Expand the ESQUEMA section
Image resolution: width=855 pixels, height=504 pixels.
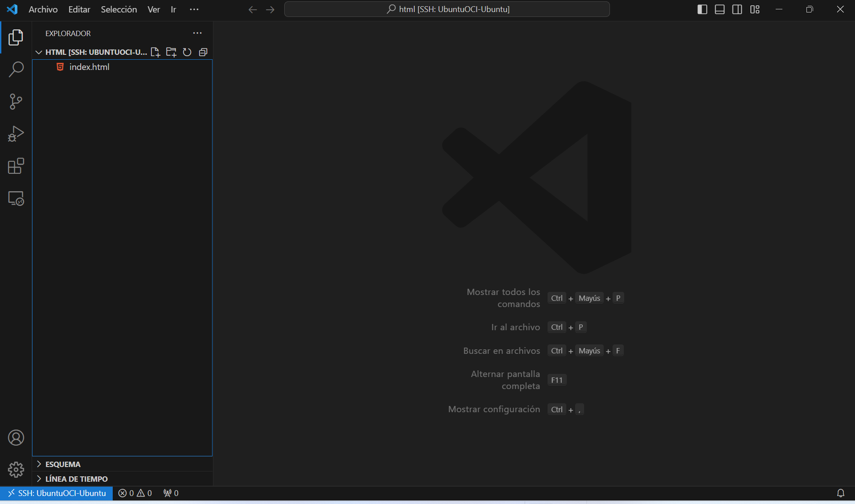[x=123, y=464]
